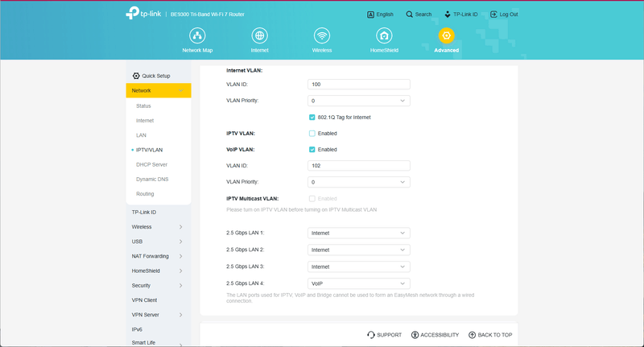Open Routing settings in sidebar
The height and width of the screenshot is (347, 644).
145,194
